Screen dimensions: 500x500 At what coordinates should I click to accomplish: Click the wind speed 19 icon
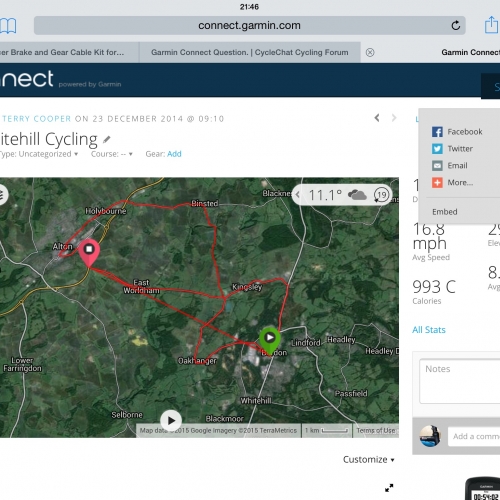coord(382,195)
